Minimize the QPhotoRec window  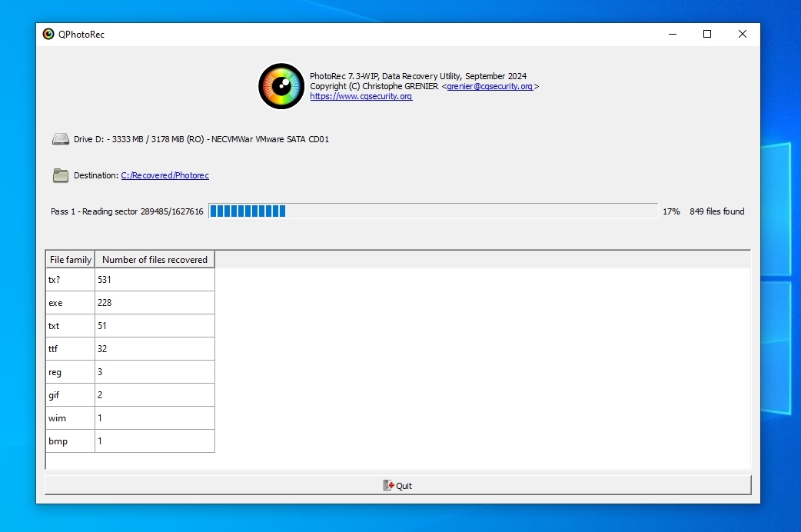[x=673, y=35]
